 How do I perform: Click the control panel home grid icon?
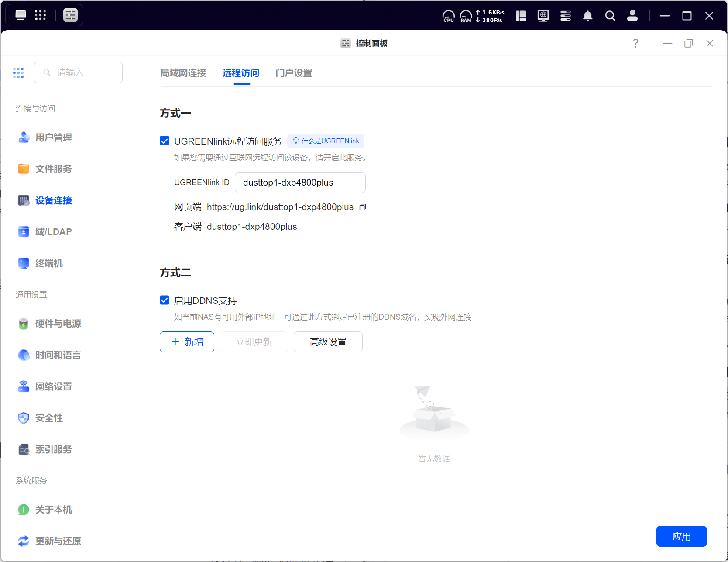(x=18, y=73)
